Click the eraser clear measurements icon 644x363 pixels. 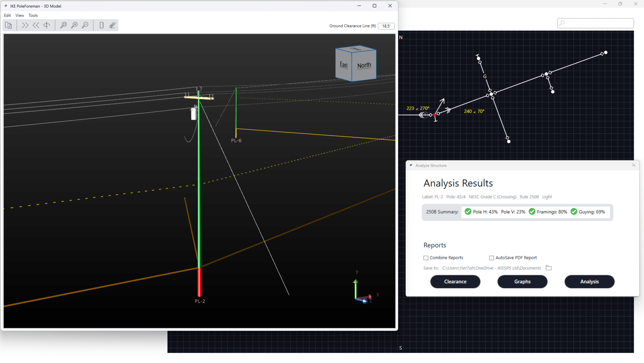(x=112, y=25)
